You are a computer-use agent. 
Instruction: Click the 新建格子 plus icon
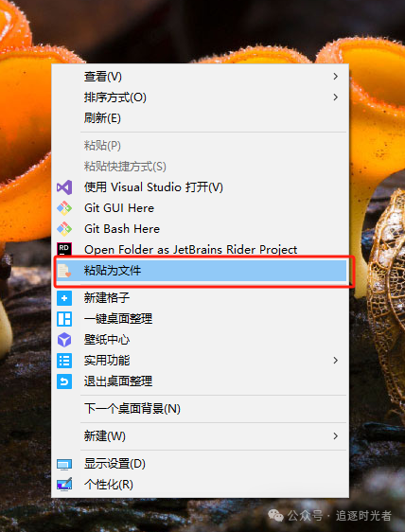tap(64, 298)
